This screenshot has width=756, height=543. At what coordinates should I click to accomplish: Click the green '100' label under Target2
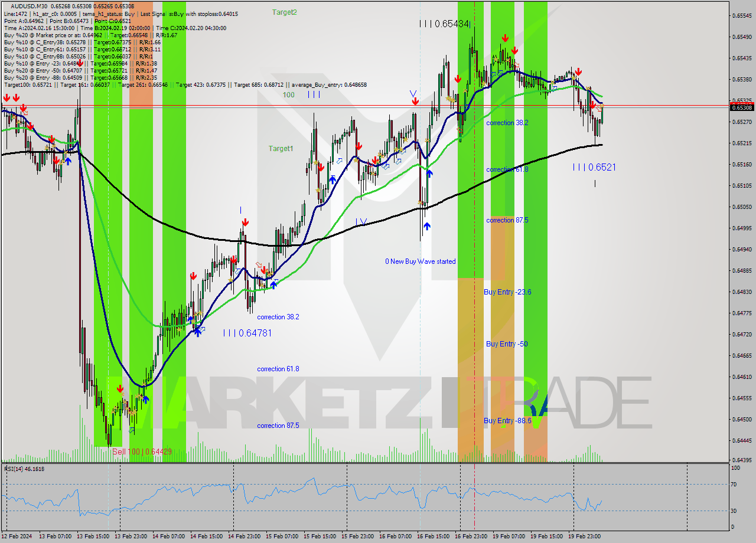tap(288, 94)
